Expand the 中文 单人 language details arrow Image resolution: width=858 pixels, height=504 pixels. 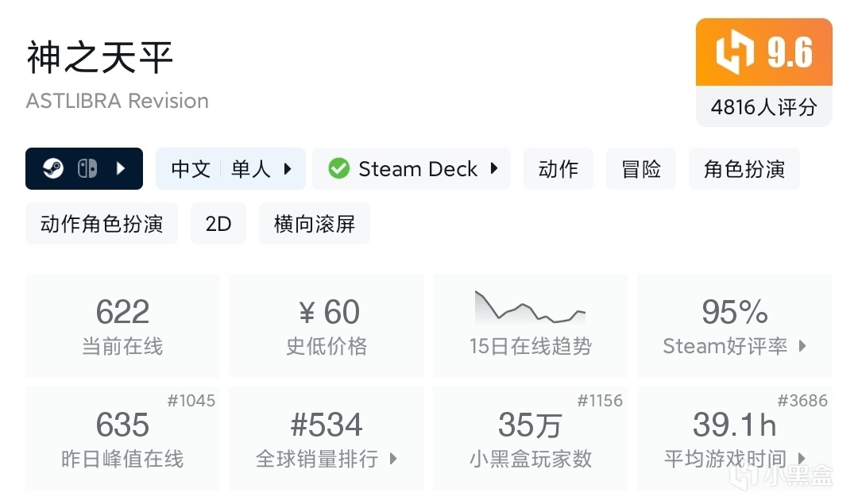click(288, 169)
